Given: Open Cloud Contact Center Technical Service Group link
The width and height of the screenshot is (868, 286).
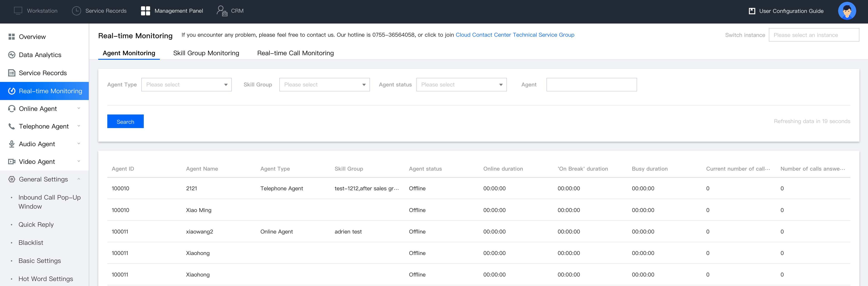Looking at the screenshot, I should coord(515,35).
